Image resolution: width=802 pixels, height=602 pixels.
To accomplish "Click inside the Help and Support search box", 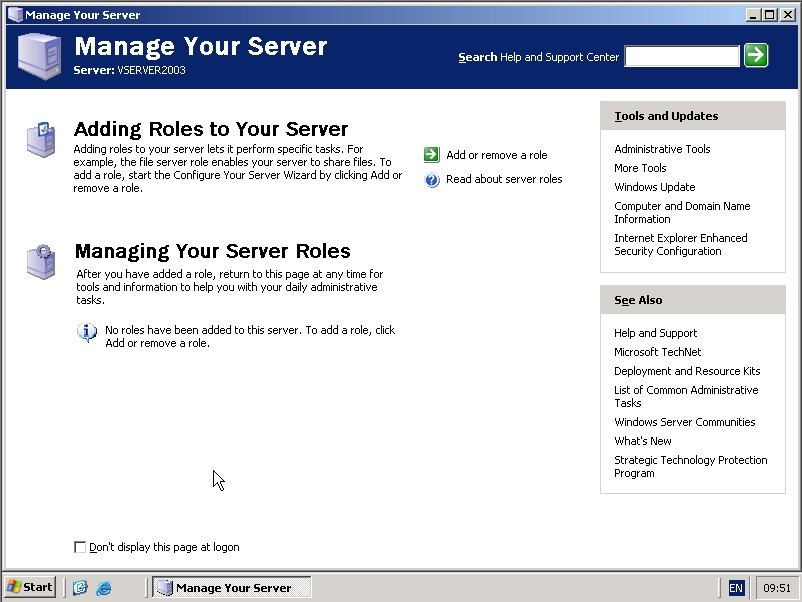I will [x=681, y=57].
